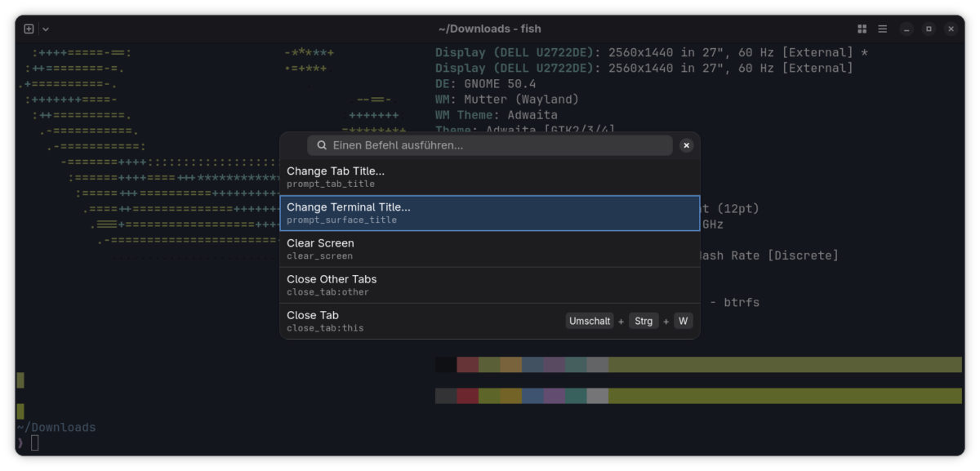980x471 pixels.
Task: Click the Strg key badge
Action: 644,321
